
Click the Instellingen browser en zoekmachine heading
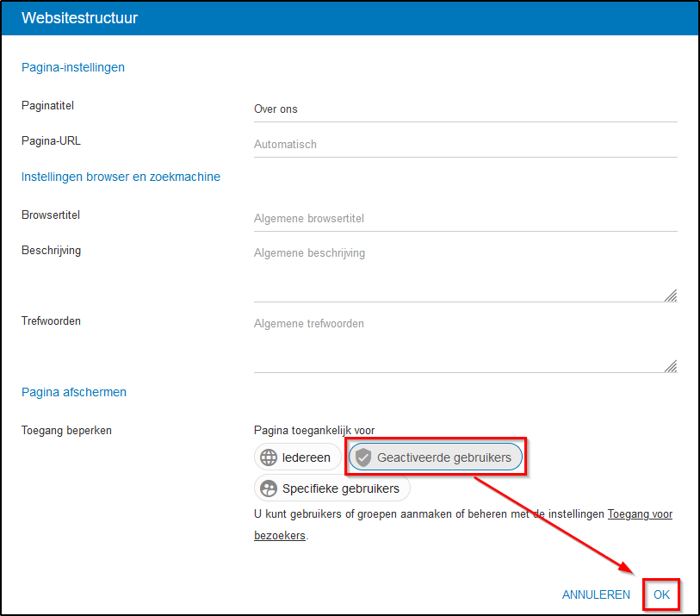121,177
